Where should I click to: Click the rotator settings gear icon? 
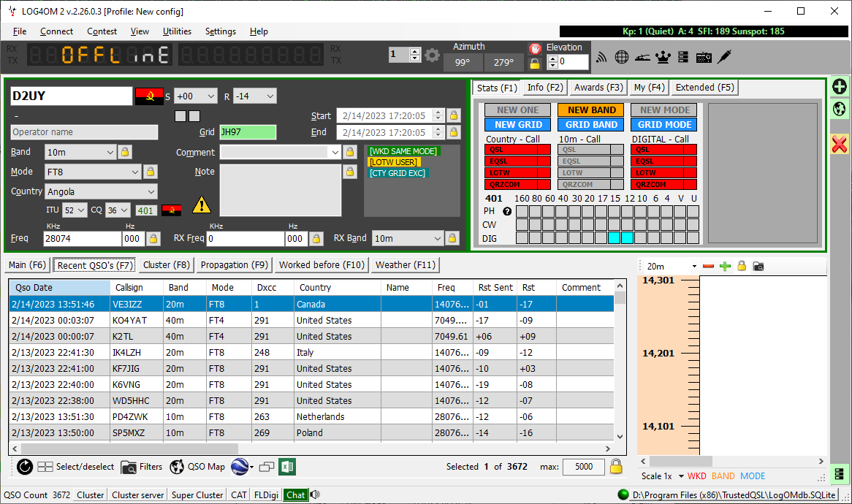click(x=432, y=55)
